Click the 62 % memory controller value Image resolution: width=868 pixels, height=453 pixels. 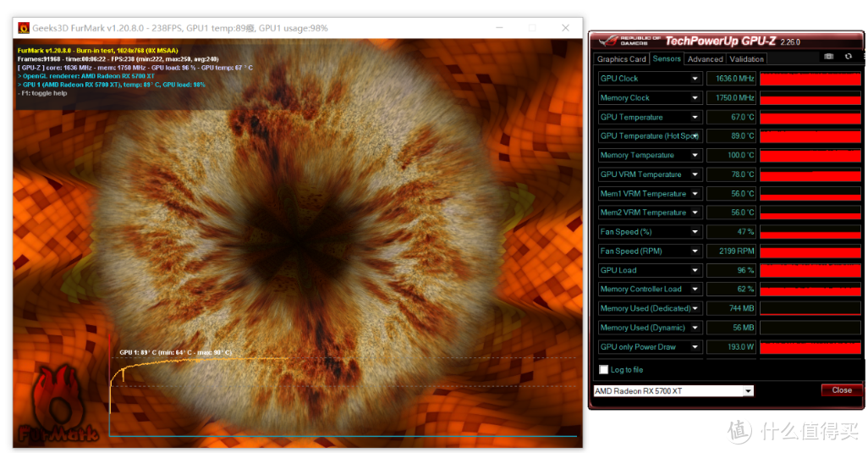(x=732, y=289)
